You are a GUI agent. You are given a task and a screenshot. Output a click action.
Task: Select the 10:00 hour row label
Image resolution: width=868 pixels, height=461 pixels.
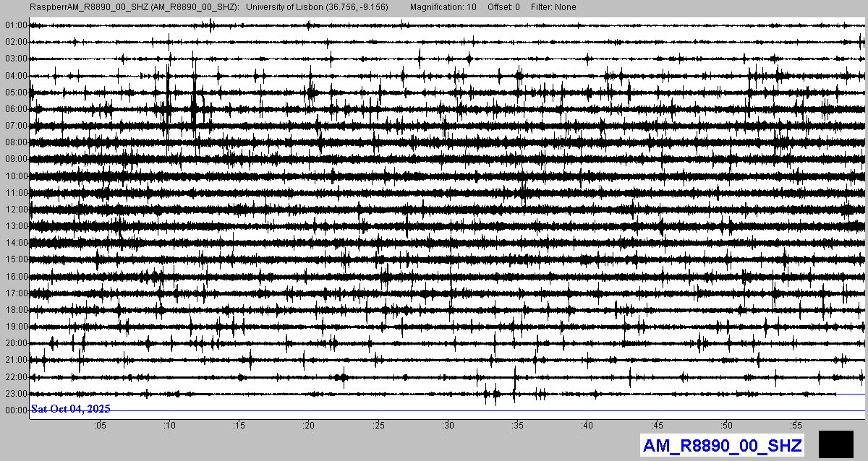15,176
